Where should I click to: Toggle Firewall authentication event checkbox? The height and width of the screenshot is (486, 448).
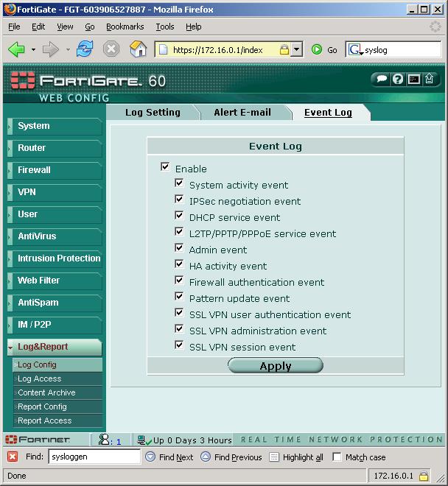(x=179, y=281)
